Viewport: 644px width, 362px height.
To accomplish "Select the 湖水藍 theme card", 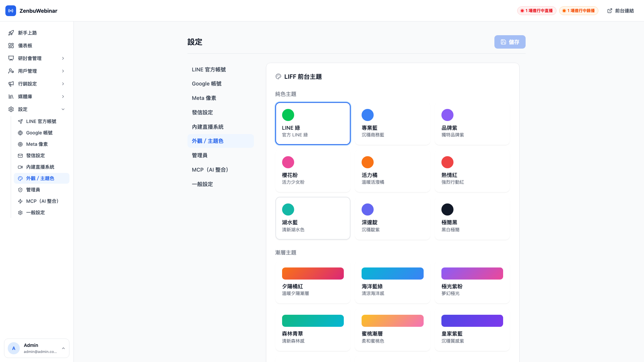I will [313, 218].
